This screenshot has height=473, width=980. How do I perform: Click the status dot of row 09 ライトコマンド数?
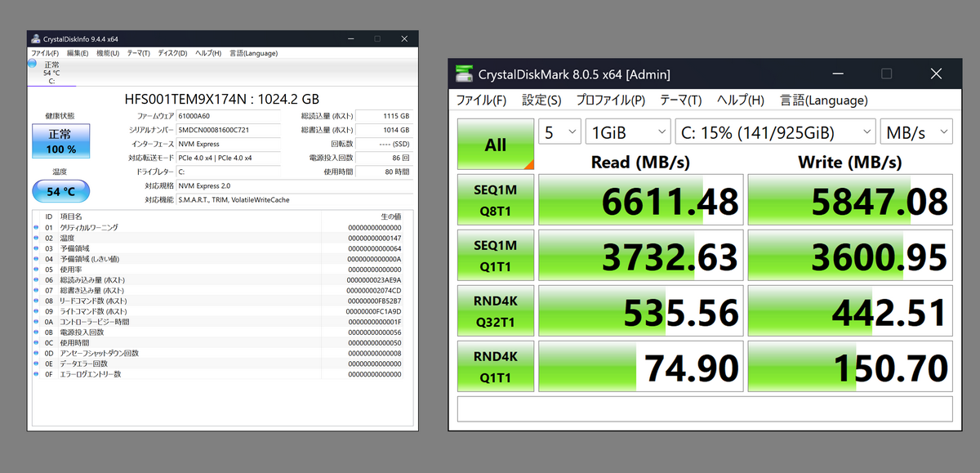click(35, 311)
